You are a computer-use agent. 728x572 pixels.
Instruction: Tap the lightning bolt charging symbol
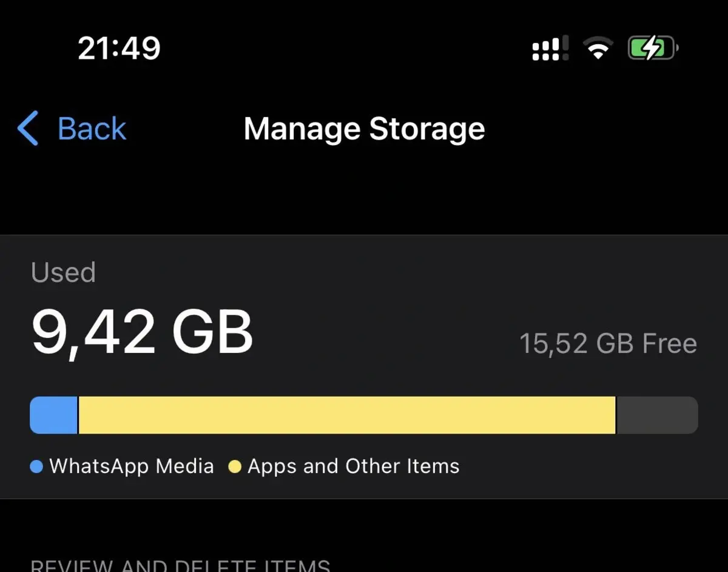(x=652, y=49)
